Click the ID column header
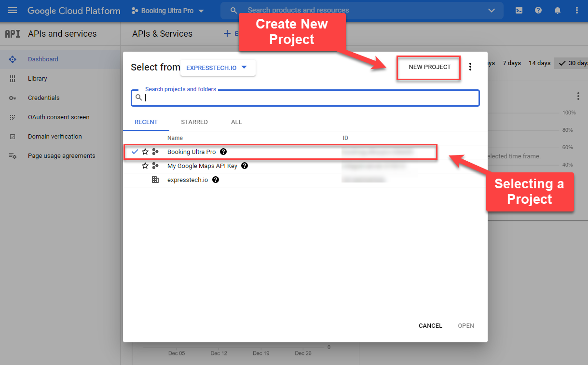 pyautogui.click(x=345, y=138)
